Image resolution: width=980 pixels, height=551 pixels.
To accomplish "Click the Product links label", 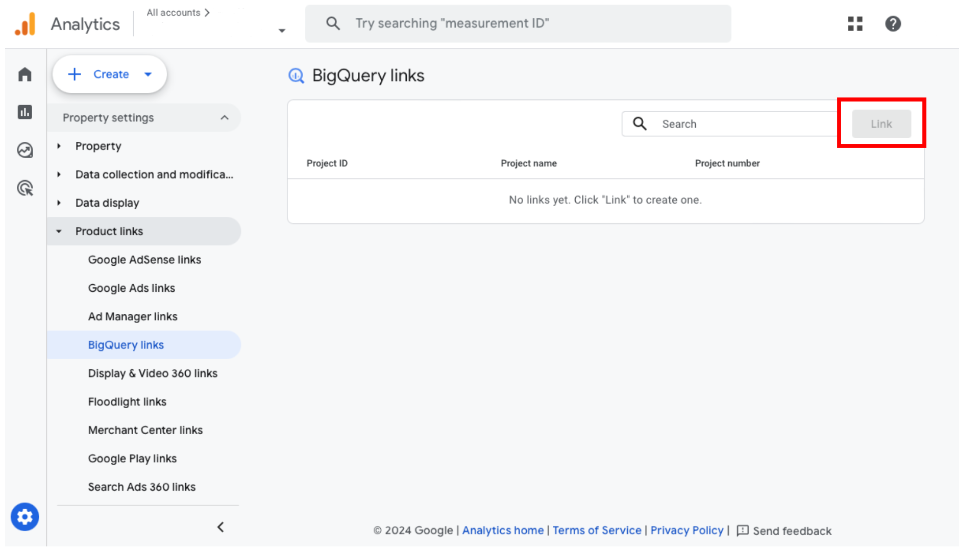I will [x=109, y=232].
